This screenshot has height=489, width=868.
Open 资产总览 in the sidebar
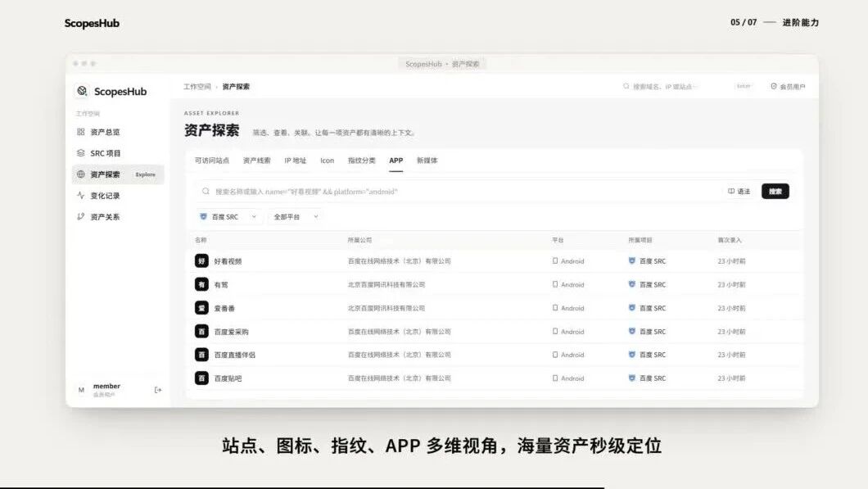click(x=118, y=132)
